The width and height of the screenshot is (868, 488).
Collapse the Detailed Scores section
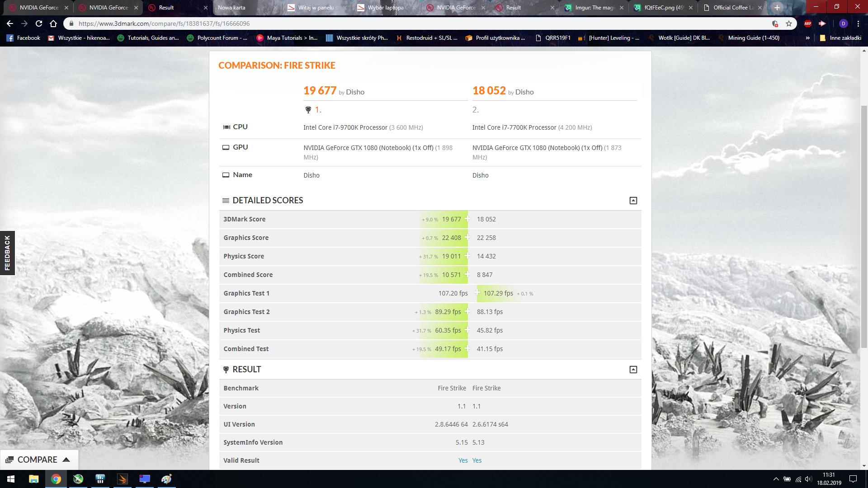(x=633, y=201)
